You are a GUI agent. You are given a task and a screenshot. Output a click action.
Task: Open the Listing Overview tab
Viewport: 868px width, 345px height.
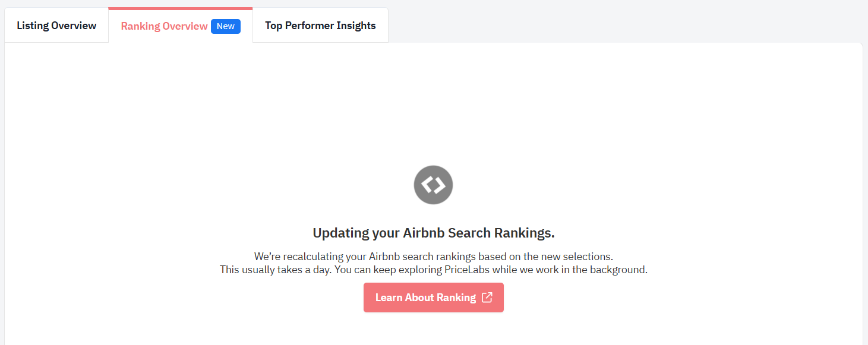click(x=56, y=26)
